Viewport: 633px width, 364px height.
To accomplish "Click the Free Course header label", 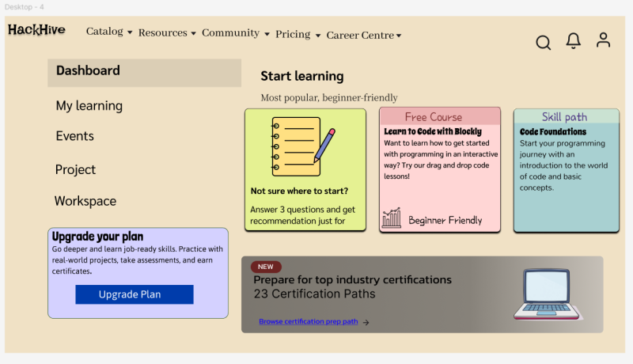I will pyautogui.click(x=434, y=117).
